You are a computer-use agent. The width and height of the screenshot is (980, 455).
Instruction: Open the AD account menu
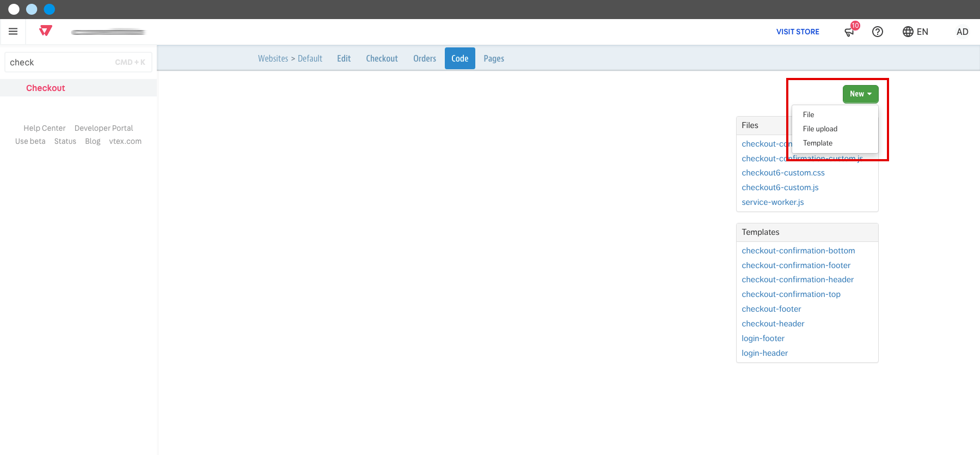pos(963,32)
